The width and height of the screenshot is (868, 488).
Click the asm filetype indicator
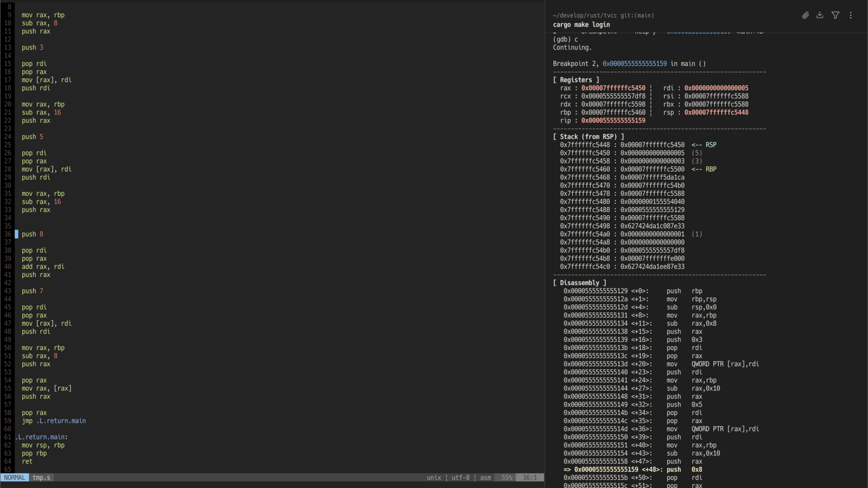coord(485,477)
